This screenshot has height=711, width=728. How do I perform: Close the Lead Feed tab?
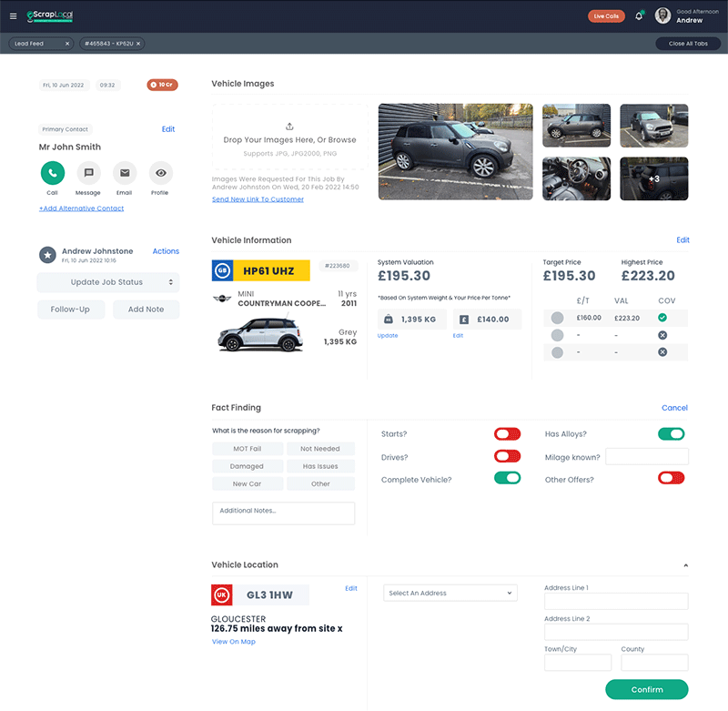66,44
